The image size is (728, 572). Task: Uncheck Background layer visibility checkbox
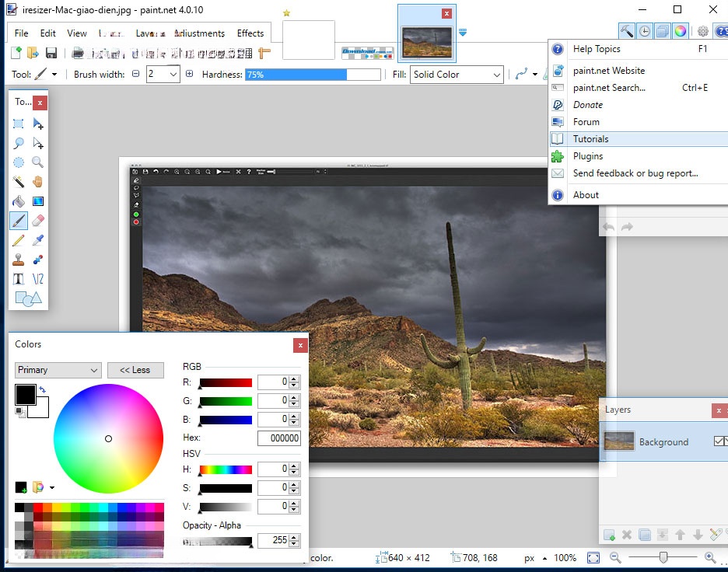[x=719, y=441]
